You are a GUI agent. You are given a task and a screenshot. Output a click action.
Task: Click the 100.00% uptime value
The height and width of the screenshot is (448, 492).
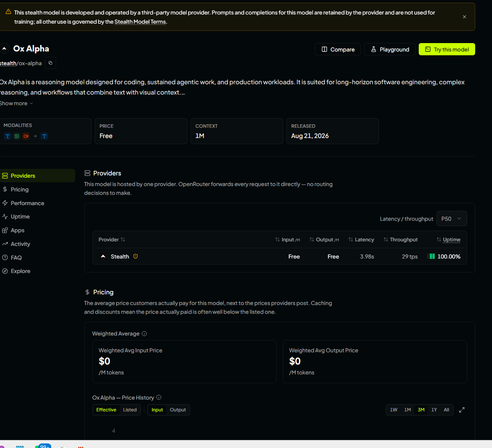449,257
